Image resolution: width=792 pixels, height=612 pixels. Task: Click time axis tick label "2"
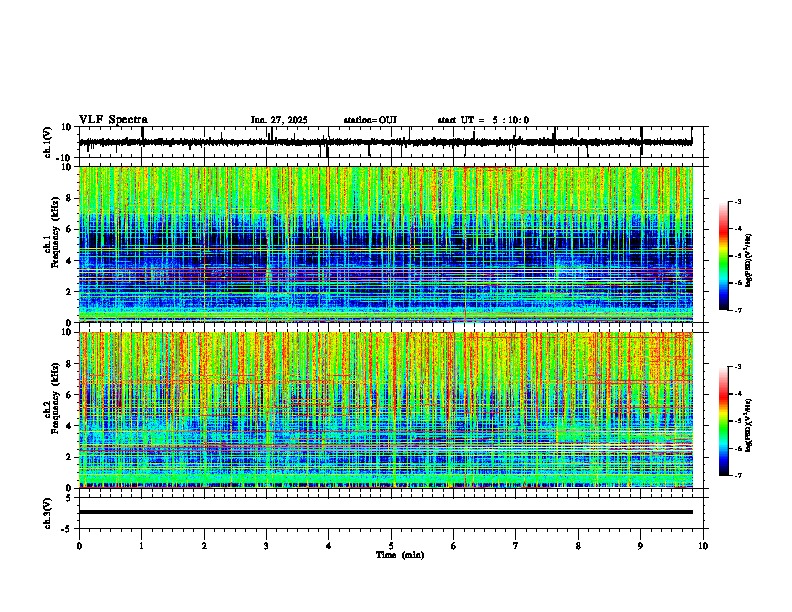point(204,546)
